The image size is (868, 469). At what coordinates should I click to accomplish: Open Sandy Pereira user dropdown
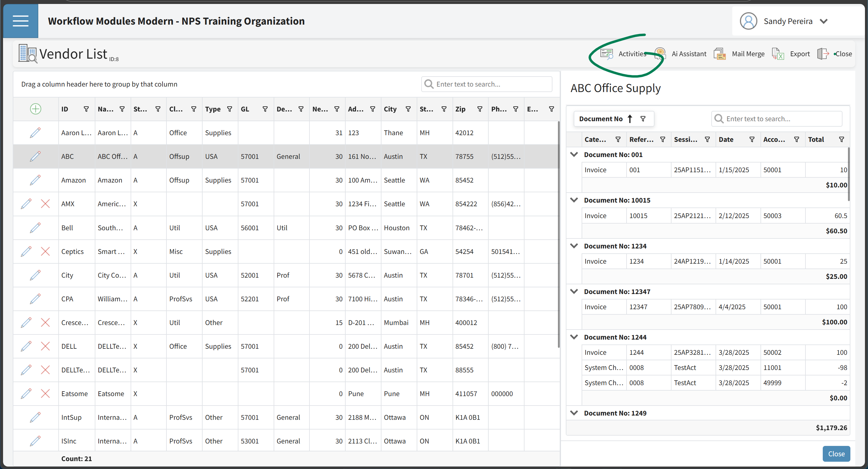click(824, 21)
